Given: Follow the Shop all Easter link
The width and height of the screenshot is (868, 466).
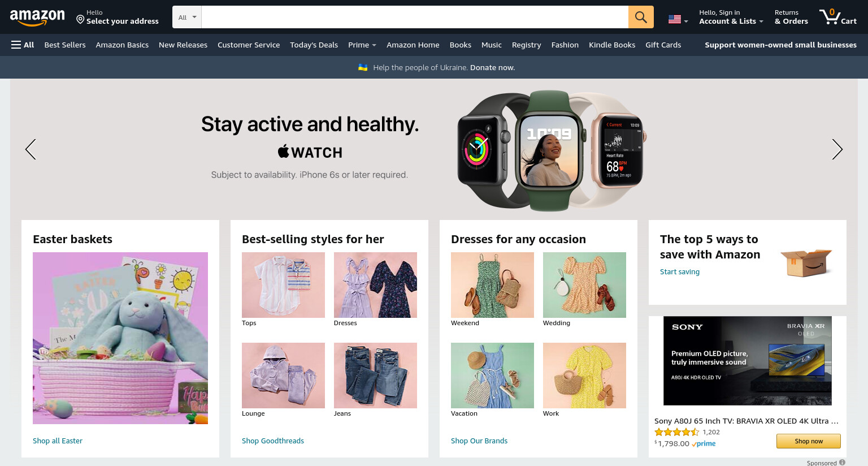Looking at the screenshot, I should click(x=58, y=441).
